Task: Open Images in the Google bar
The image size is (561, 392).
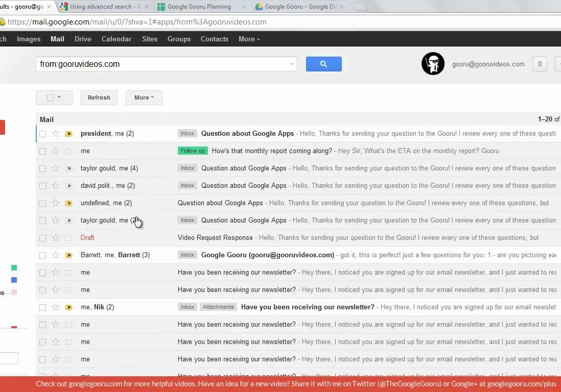Action: (29, 39)
